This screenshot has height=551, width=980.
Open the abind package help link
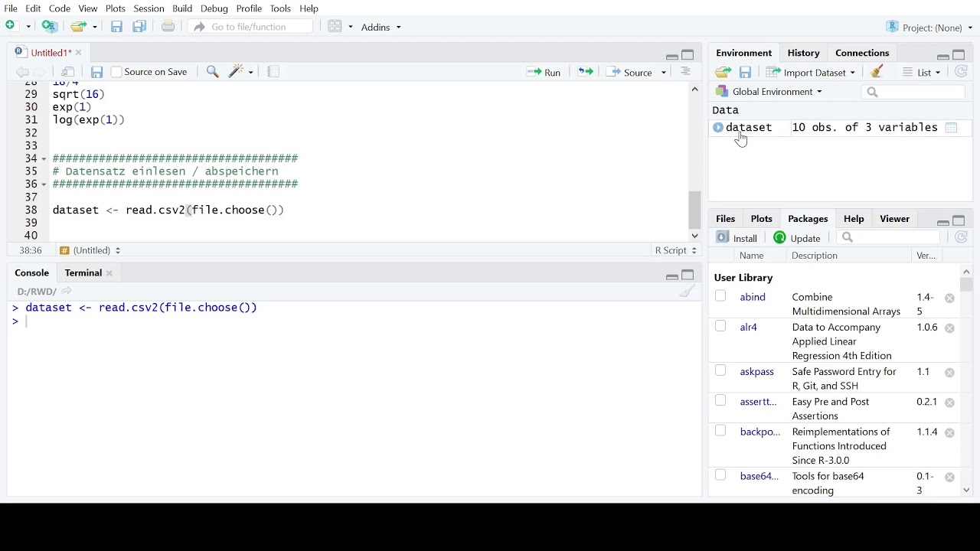coord(753,297)
